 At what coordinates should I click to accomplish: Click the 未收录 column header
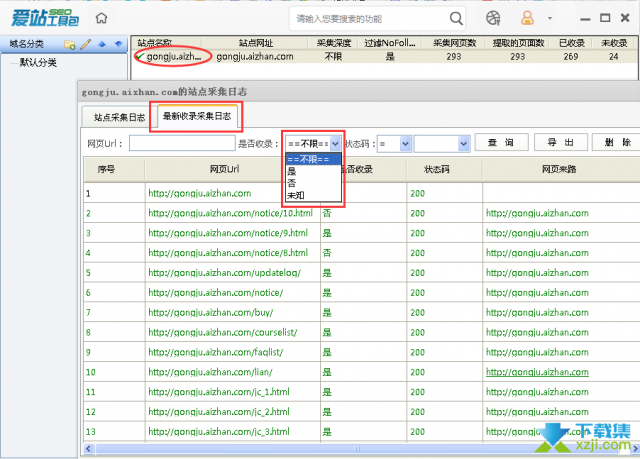click(614, 43)
